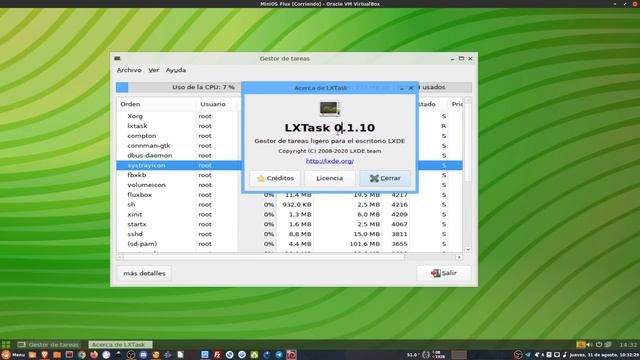Screen dimensions: 640x360
Task: Click the music note icon in bottom tray
Action: 564,354
